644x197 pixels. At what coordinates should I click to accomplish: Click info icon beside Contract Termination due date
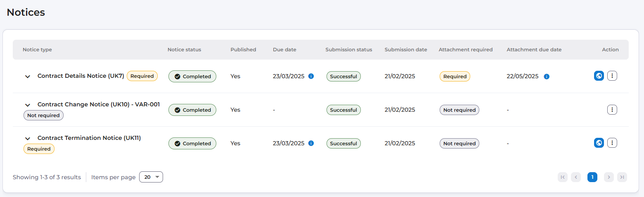pos(311,143)
